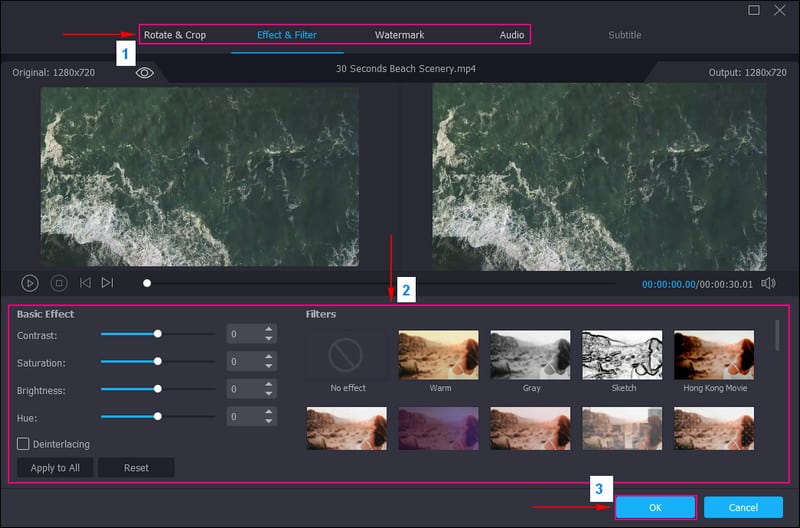Toggle the original preview eye icon
The height and width of the screenshot is (528, 800).
pyautogui.click(x=145, y=73)
